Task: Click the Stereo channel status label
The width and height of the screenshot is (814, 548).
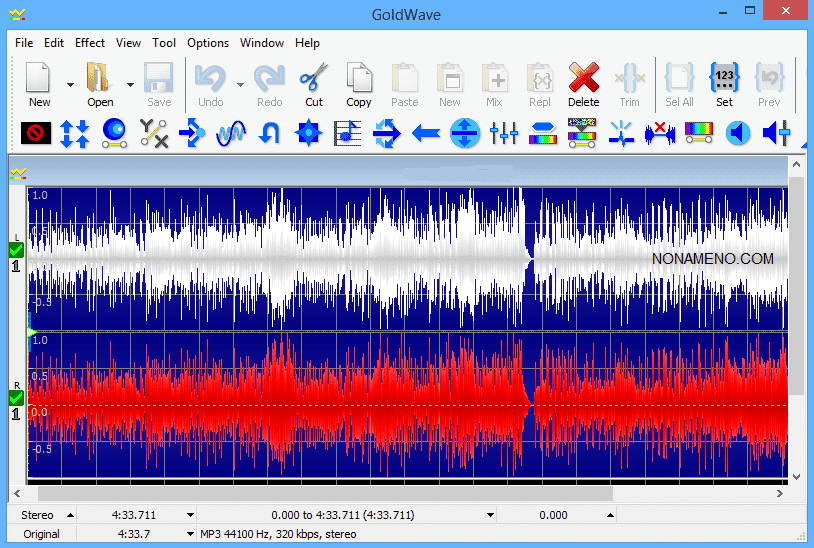Action: [38, 515]
